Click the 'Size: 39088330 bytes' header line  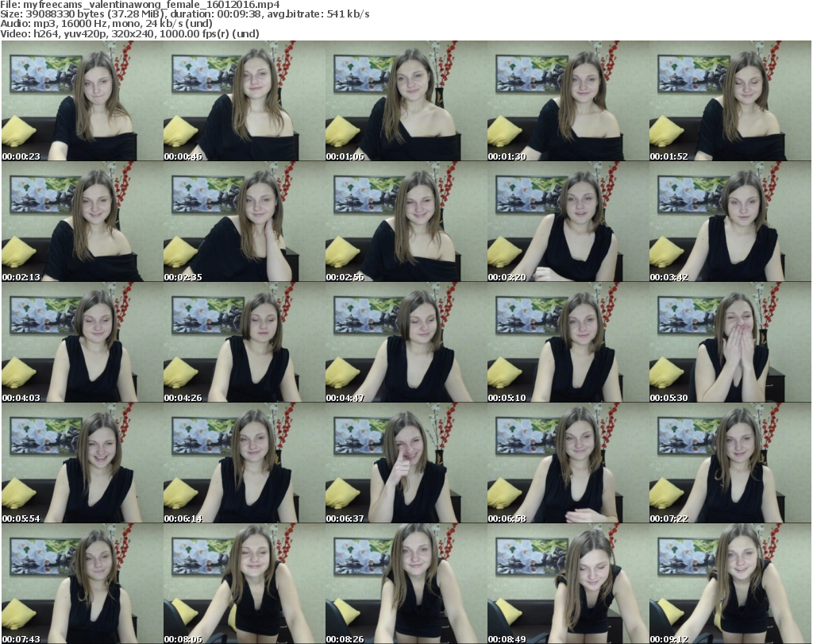(x=184, y=14)
